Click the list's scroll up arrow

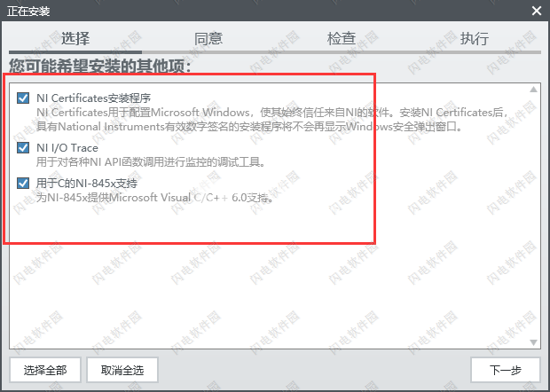click(533, 89)
